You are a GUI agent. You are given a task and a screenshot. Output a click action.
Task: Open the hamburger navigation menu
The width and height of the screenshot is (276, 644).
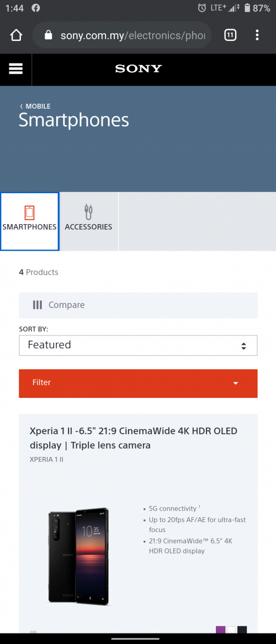pyautogui.click(x=15, y=69)
